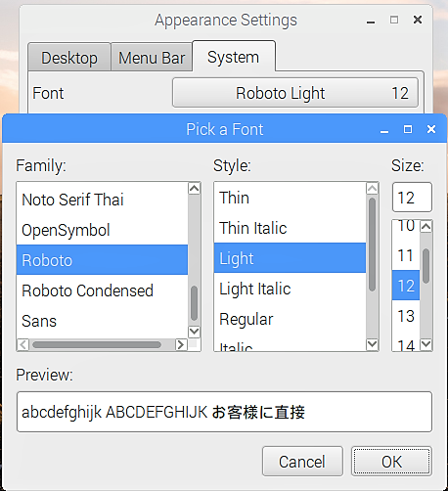This screenshot has width=448, height=491.
Task: Click the Family list scroll-right arrow
Action: coord(181,344)
